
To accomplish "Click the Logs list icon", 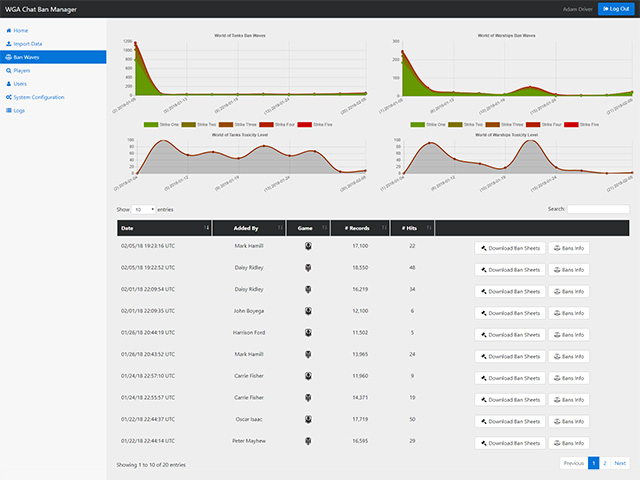I will click(x=9, y=110).
